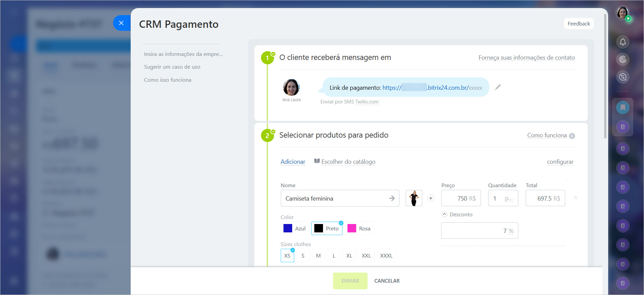The width and height of the screenshot is (644, 295).
Task: Change SMS provider Twilio.com
Action: click(367, 102)
